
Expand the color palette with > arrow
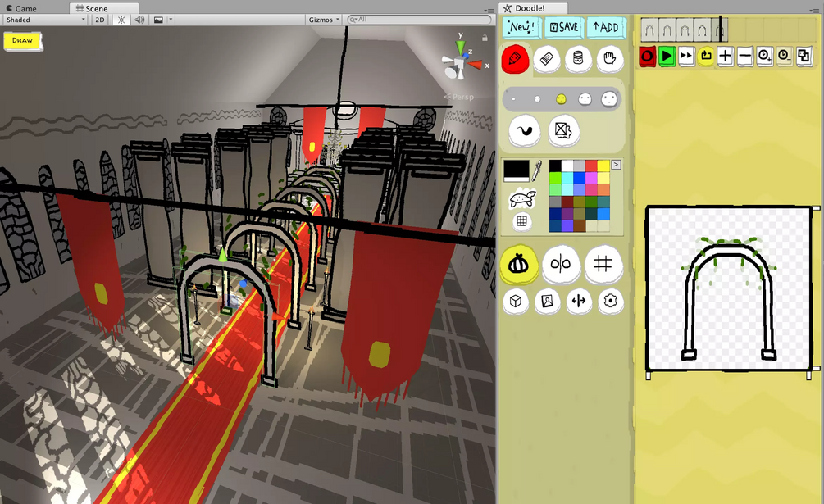click(x=616, y=165)
